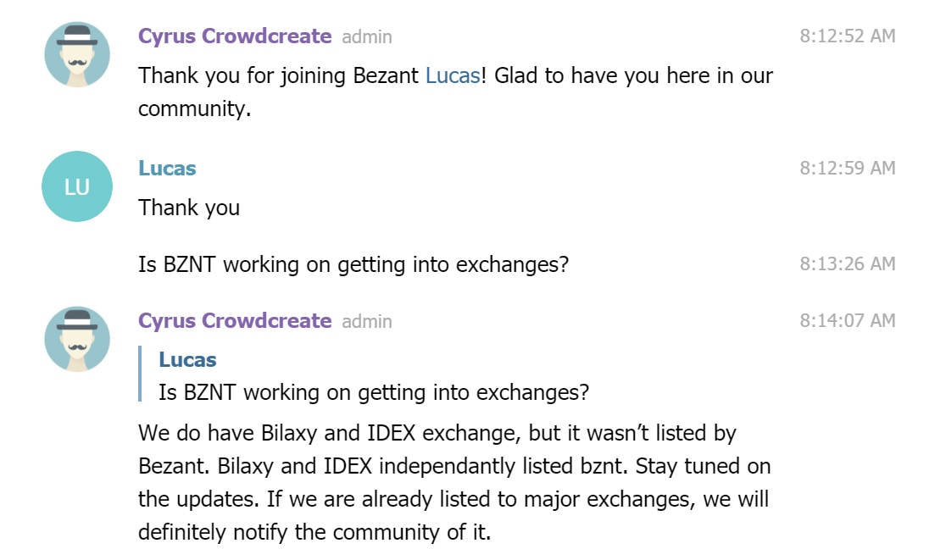Click the Lucas sender name above Thank you

click(x=167, y=169)
